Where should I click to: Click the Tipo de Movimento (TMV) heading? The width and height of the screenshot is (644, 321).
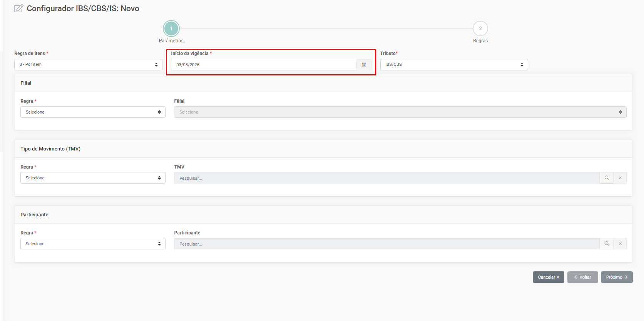(x=50, y=149)
